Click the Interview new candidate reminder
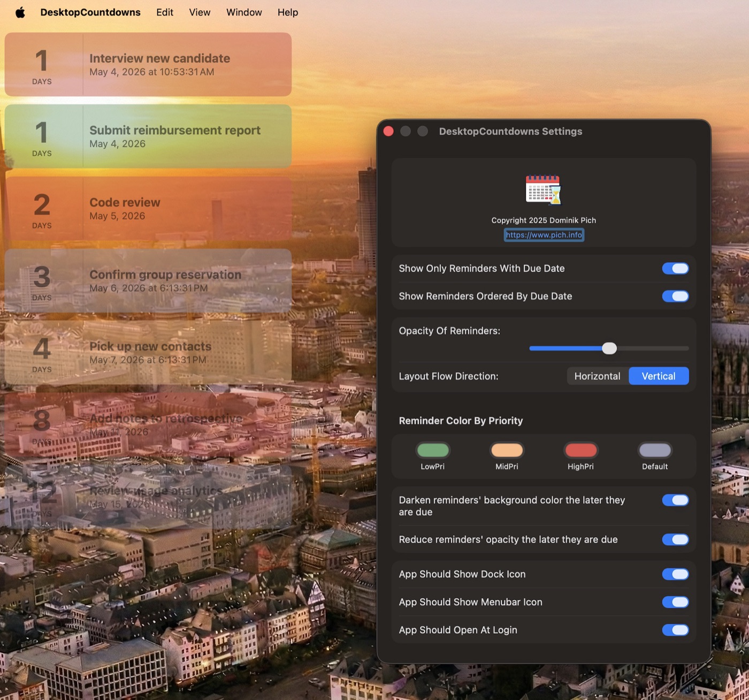Image resolution: width=749 pixels, height=700 pixels. 148,65
